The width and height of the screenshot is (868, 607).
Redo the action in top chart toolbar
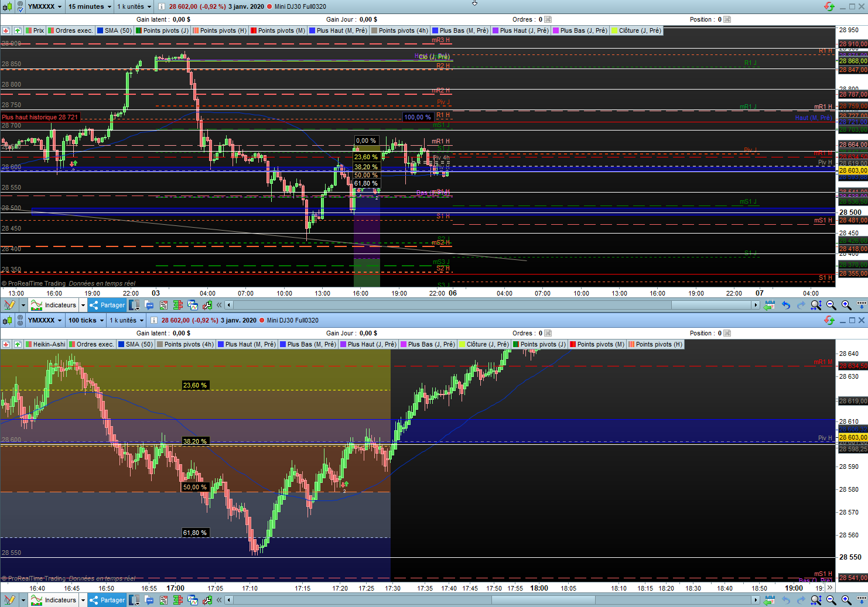(x=801, y=305)
